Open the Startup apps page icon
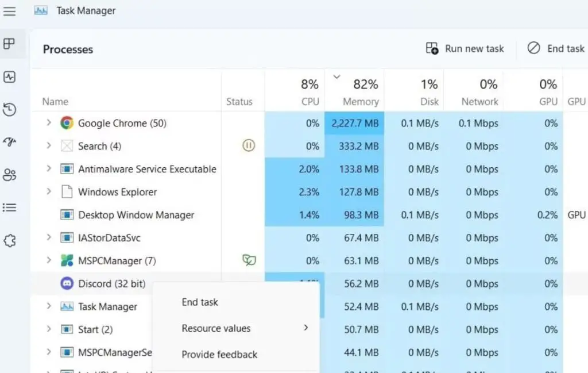Viewport: 588px width, 373px height. 9,142
